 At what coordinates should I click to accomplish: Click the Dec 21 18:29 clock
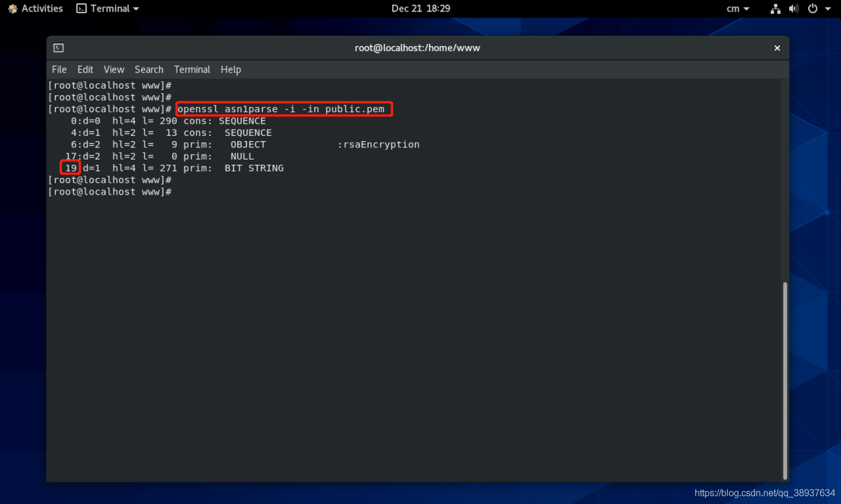[x=420, y=9]
